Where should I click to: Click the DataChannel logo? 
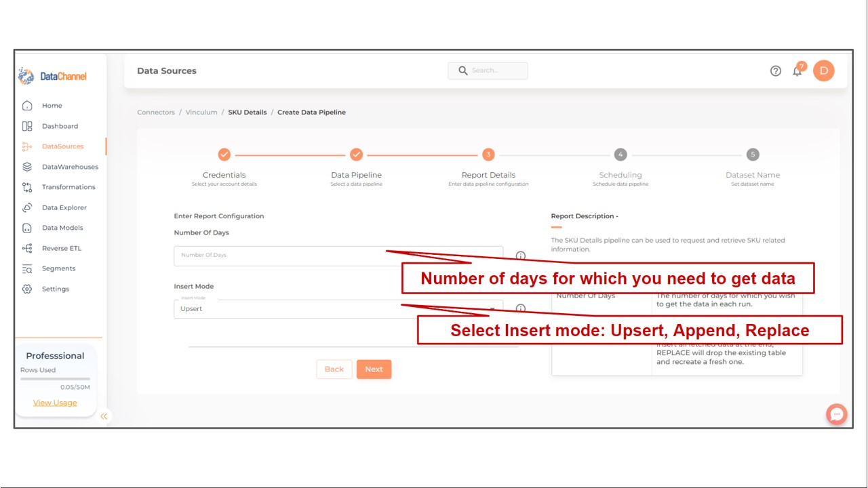(53, 76)
